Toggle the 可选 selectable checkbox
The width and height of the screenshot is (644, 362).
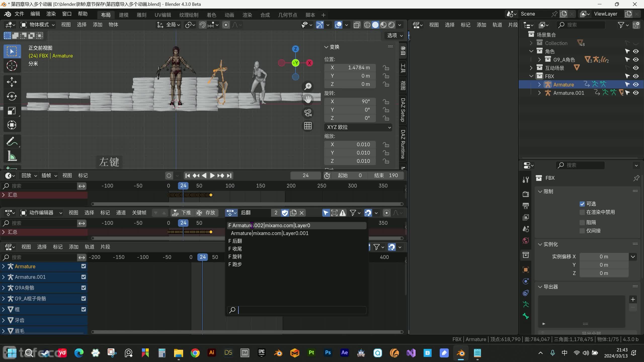tap(582, 204)
